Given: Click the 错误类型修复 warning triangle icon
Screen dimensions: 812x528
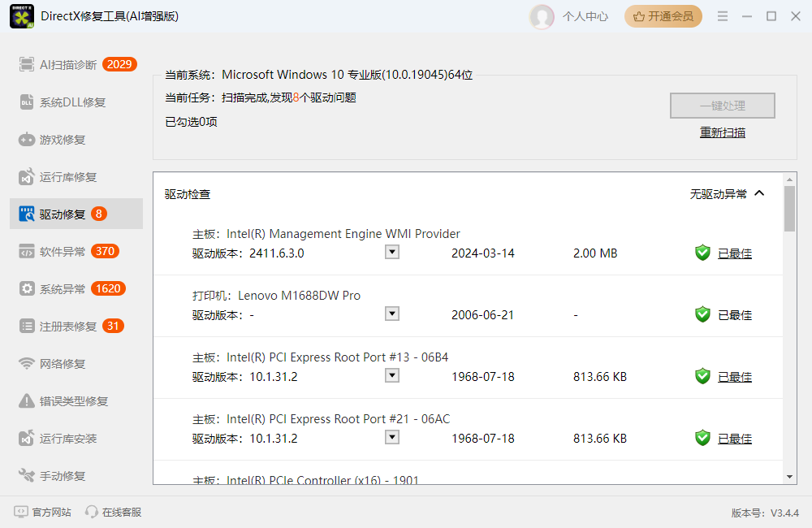Looking at the screenshot, I should tap(27, 401).
